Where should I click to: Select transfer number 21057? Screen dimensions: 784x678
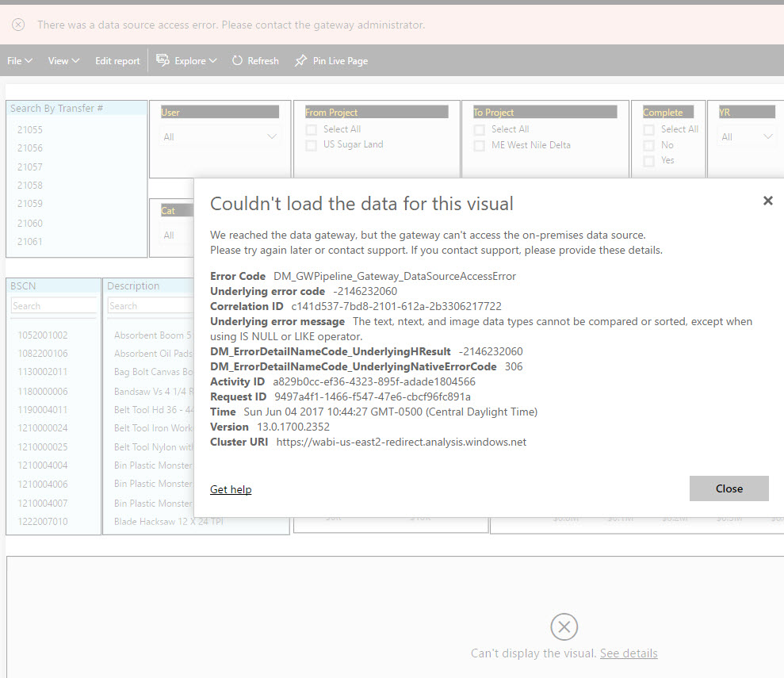29,167
